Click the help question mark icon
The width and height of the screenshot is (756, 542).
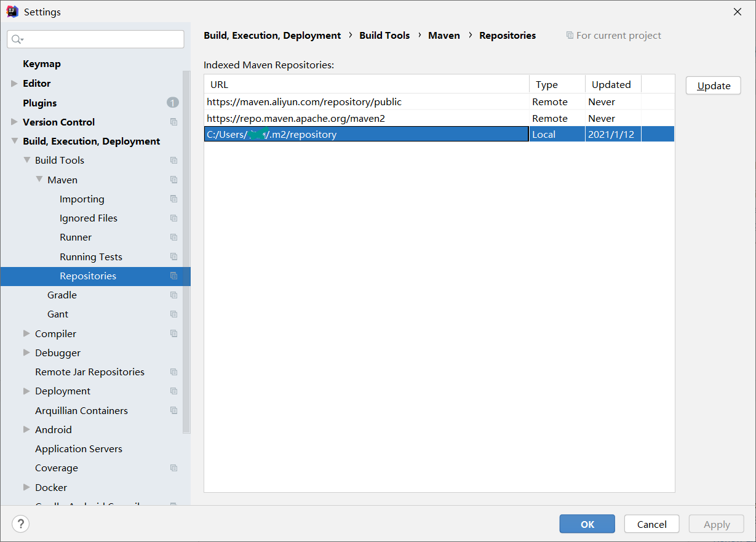(x=21, y=524)
